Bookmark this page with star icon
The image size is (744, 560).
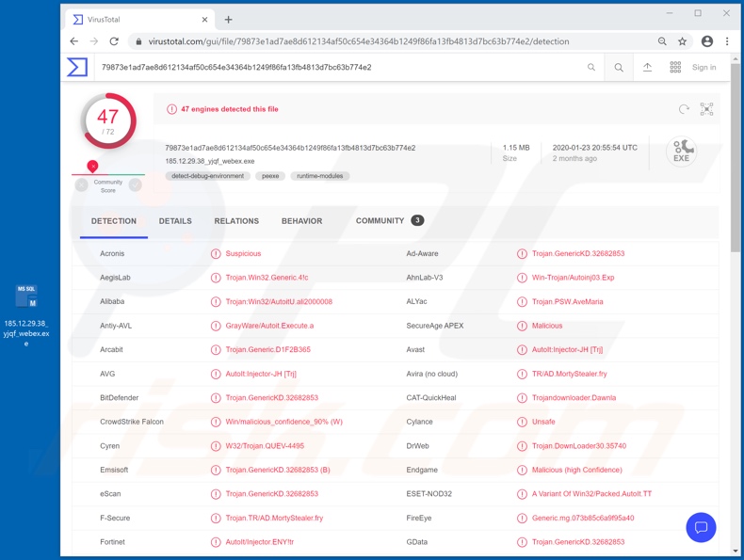[x=683, y=41]
